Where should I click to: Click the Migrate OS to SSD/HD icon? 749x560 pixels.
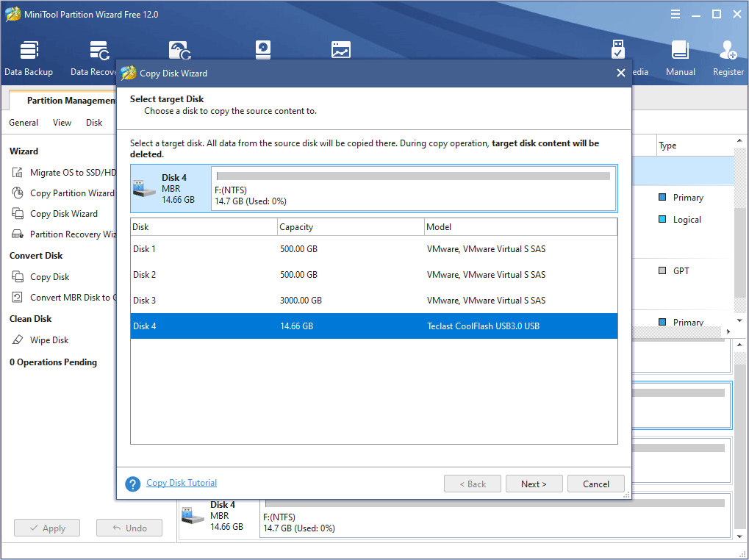18,173
